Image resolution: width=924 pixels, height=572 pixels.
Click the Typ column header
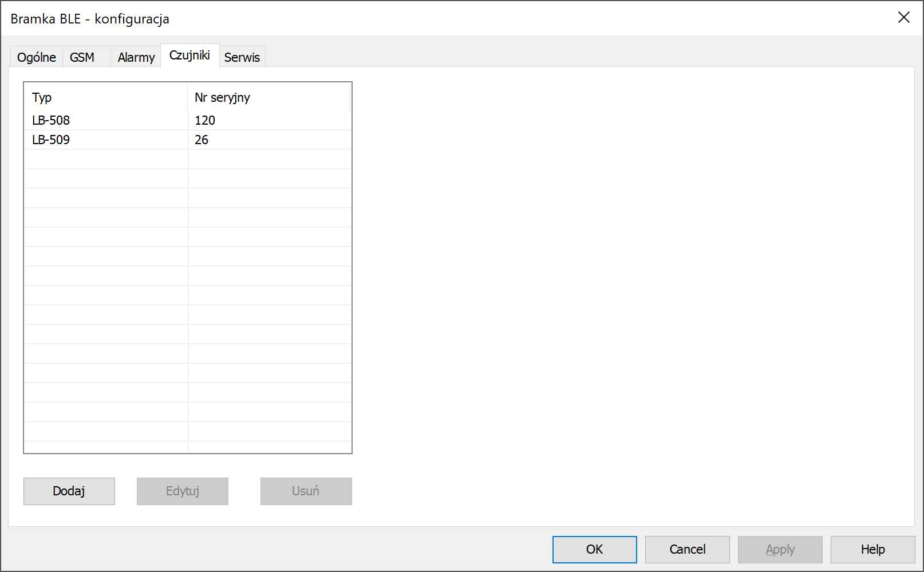(x=106, y=97)
